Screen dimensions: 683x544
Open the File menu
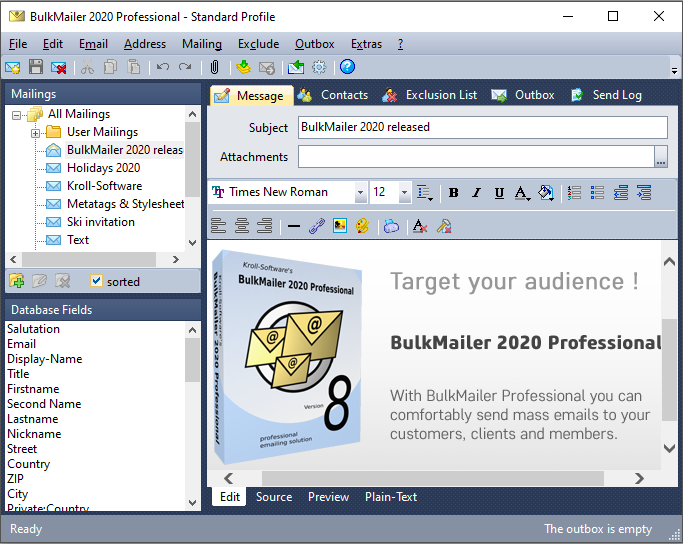[x=18, y=44]
